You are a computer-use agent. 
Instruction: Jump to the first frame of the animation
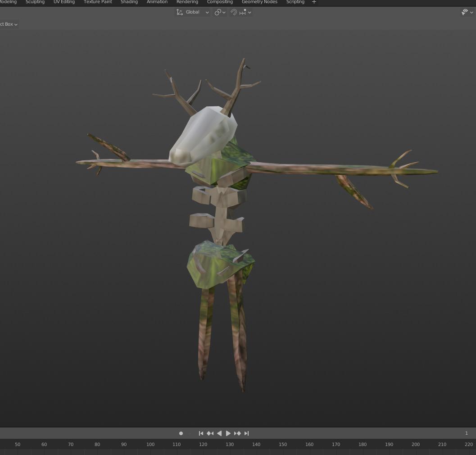[x=201, y=433]
